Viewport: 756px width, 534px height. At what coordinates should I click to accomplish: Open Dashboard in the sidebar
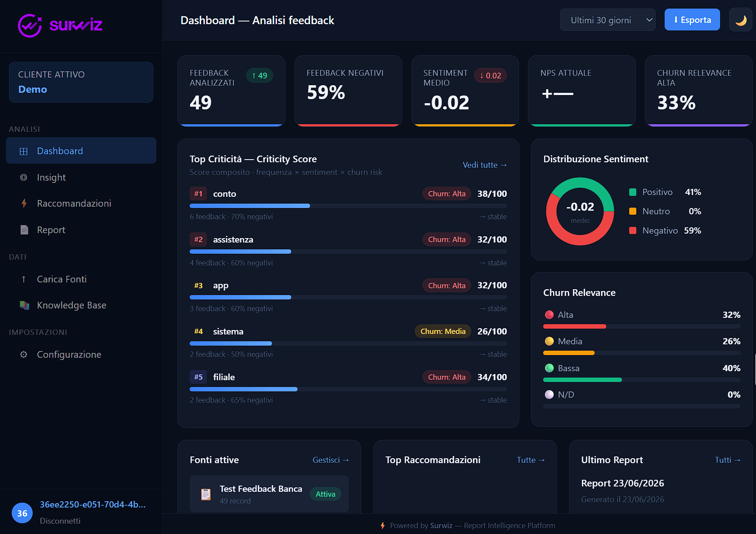pyautogui.click(x=81, y=151)
